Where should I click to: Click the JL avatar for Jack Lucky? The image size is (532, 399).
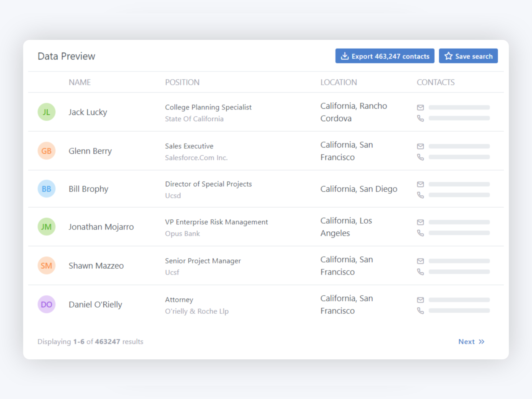click(47, 112)
